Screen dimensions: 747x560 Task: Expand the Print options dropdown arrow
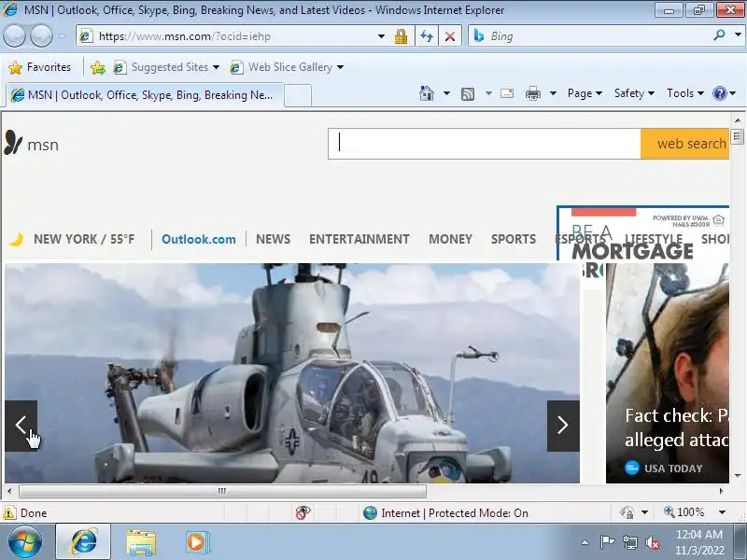pyautogui.click(x=553, y=93)
